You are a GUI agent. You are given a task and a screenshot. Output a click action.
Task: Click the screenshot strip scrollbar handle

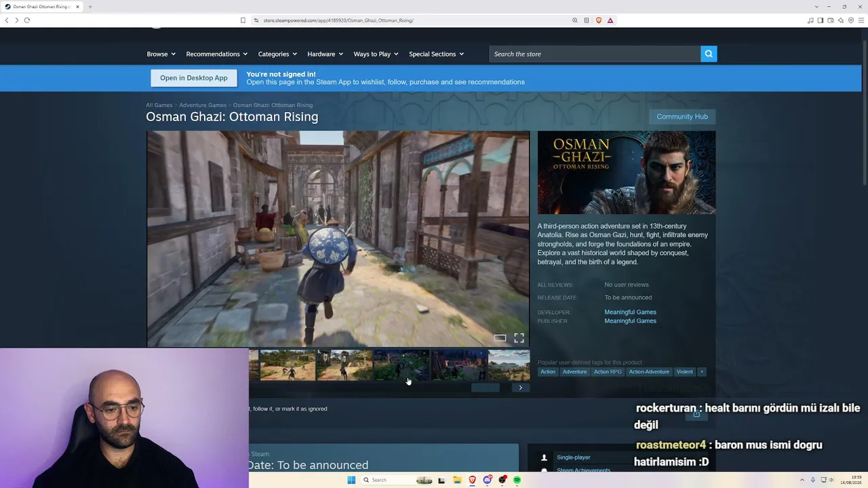[486, 388]
